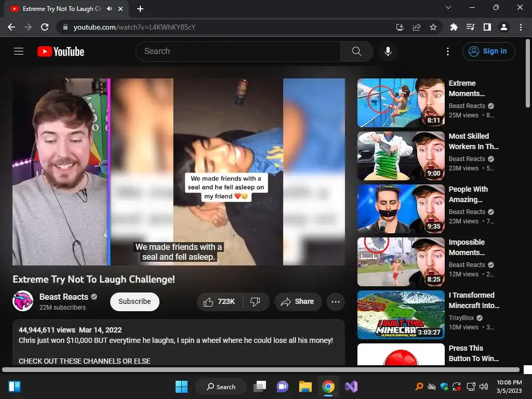Open the Widgets panel on taskbar
This screenshot has width=532, height=399.
pos(15,387)
